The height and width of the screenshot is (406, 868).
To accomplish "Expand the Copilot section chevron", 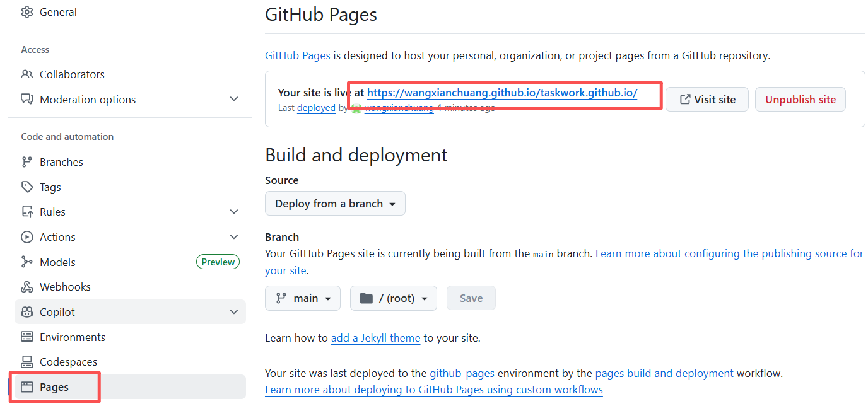I will click(x=234, y=312).
